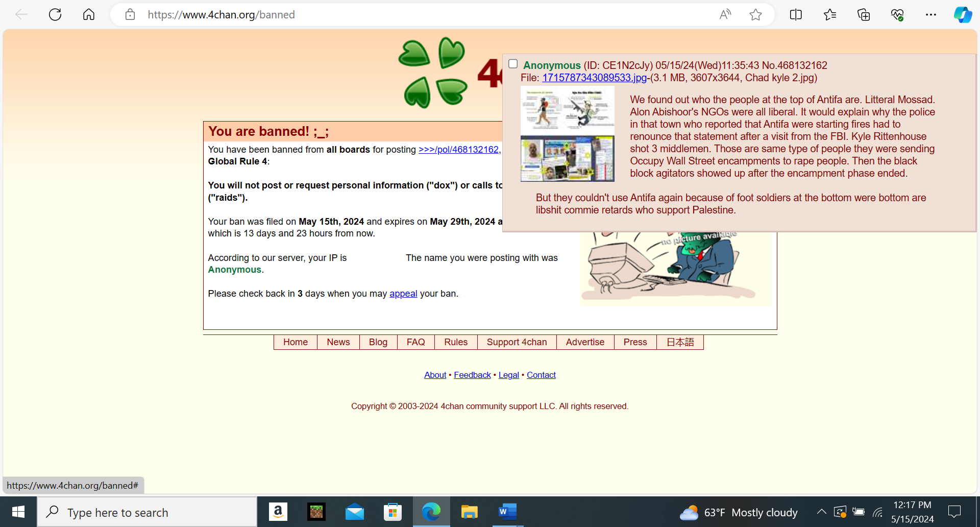Tick the checkbox beside Anonymous post

pos(513,64)
